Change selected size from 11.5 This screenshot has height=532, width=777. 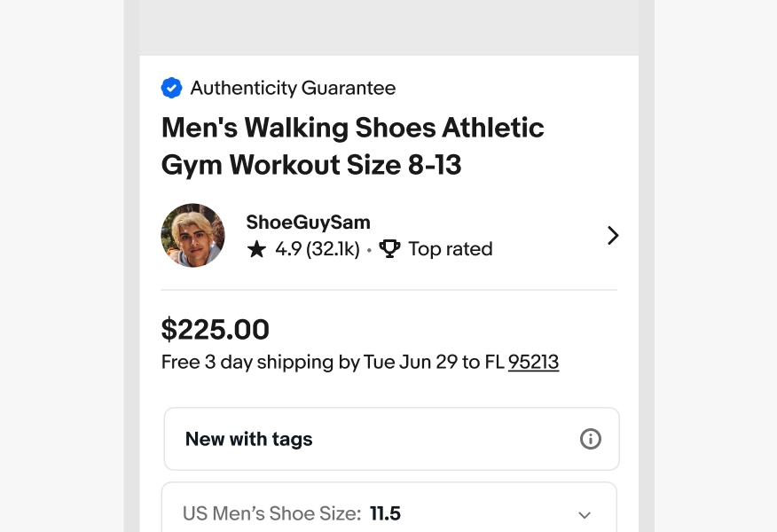click(385, 513)
